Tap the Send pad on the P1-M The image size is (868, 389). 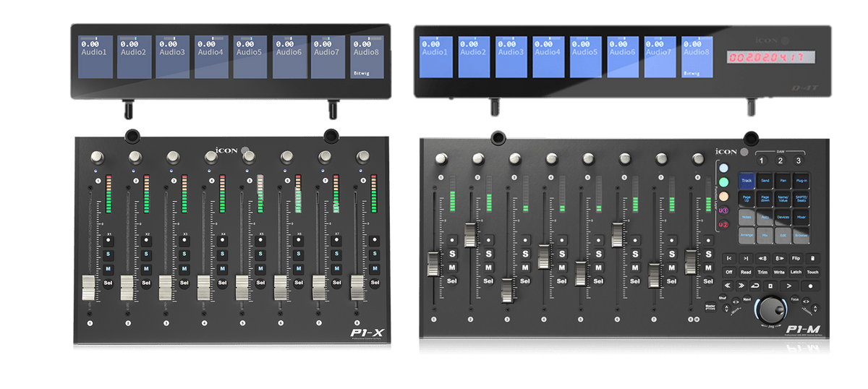coord(765,181)
